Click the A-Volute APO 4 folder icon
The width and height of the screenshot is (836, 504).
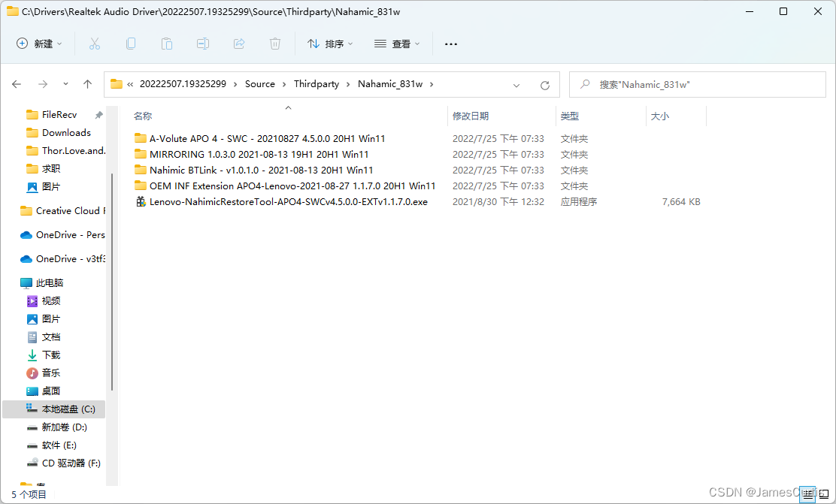[x=141, y=138]
